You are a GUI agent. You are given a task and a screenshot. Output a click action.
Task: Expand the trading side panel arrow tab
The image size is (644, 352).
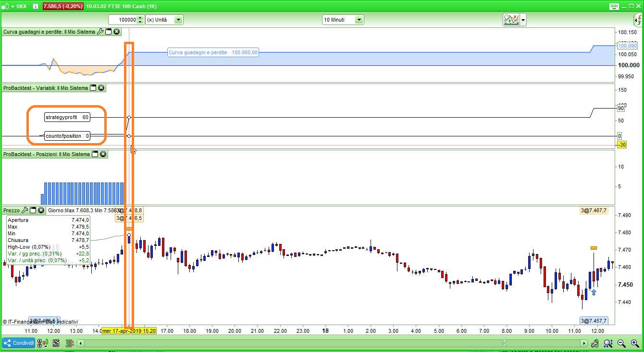tap(638, 20)
